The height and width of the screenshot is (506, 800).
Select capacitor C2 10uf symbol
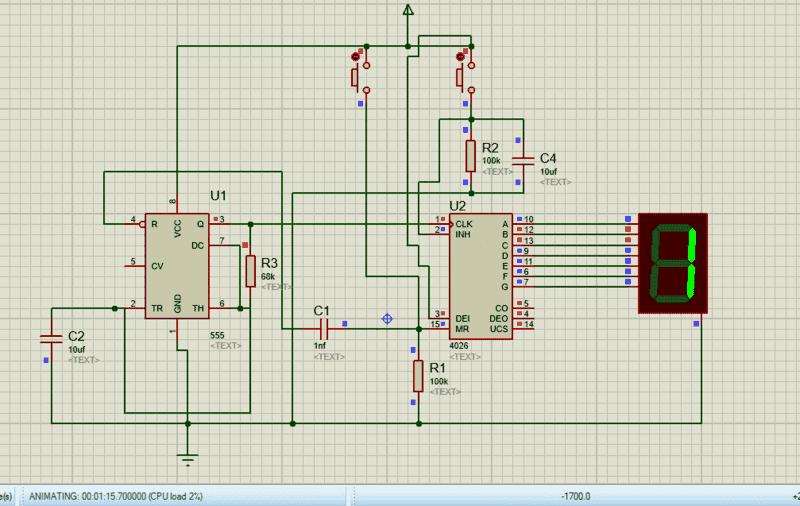point(48,337)
